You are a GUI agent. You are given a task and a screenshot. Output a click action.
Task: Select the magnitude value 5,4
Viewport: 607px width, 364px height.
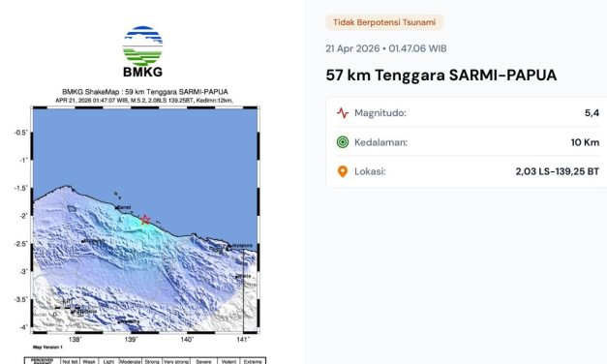click(x=592, y=113)
